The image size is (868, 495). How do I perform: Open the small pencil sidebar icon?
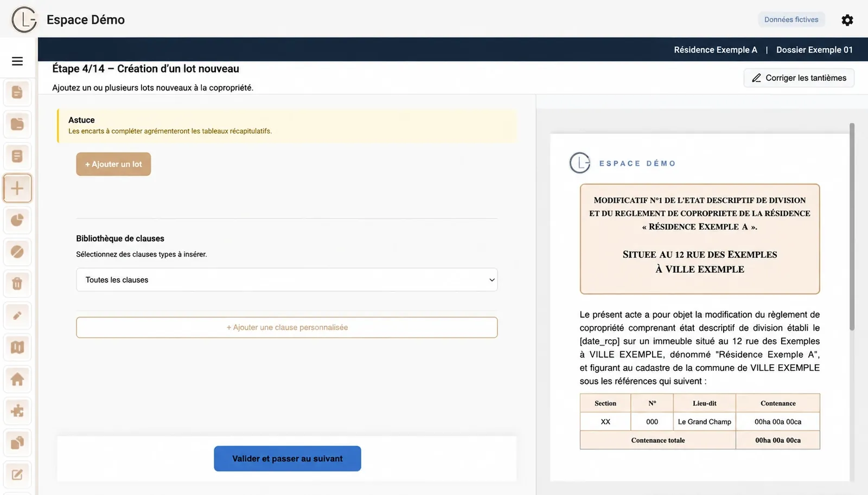pos(17,316)
